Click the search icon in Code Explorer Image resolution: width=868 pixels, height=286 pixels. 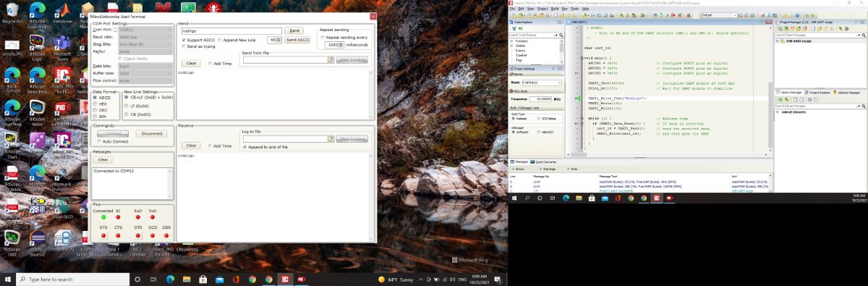click(561, 35)
